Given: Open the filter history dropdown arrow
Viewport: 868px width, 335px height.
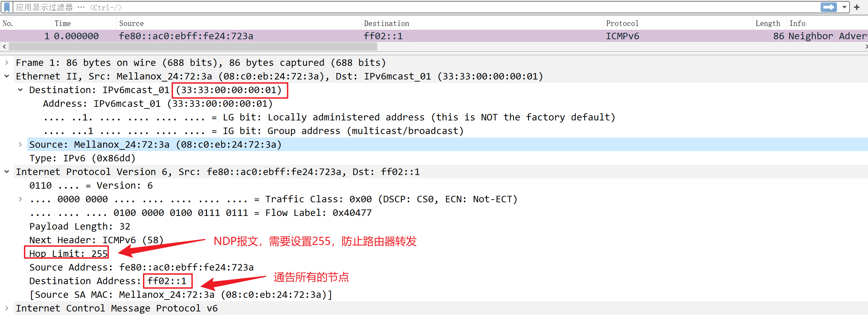Looking at the screenshot, I should [x=844, y=7].
